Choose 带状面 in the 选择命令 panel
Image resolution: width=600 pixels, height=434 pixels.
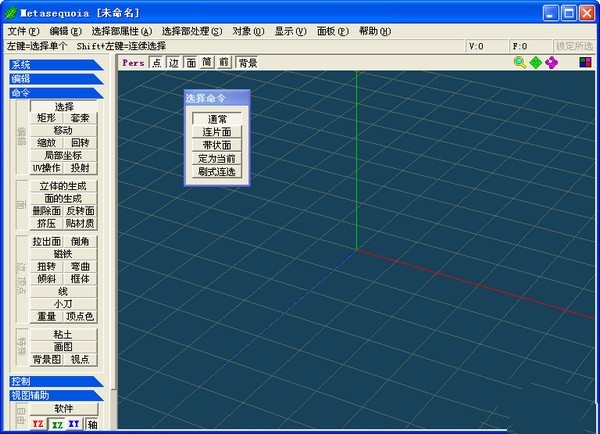pyautogui.click(x=217, y=145)
